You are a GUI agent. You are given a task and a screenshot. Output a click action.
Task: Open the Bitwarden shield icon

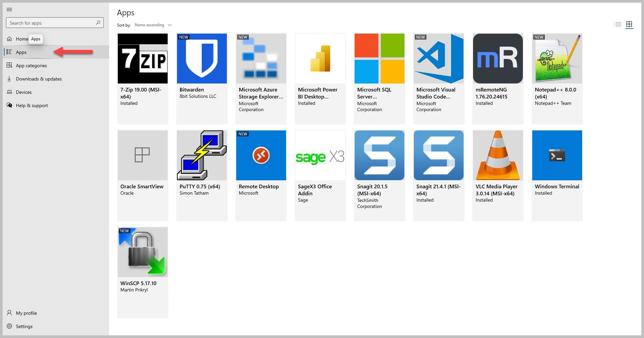coord(202,59)
